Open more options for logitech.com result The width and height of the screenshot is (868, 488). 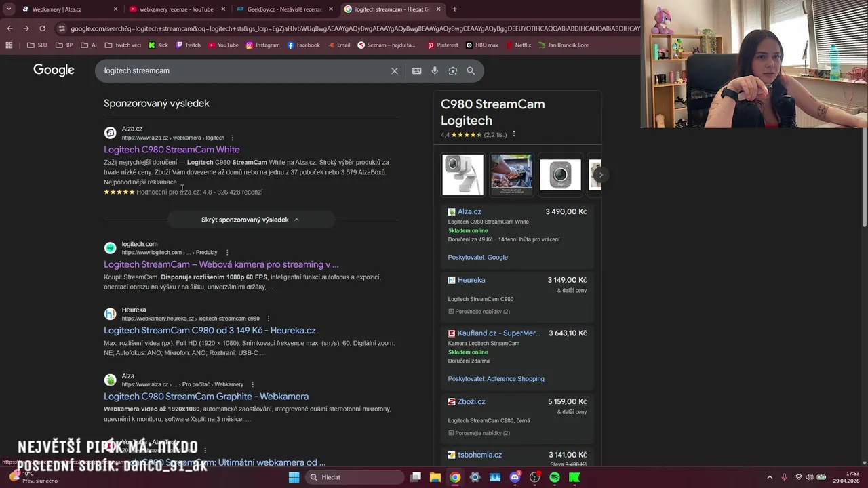(x=226, y=253)
